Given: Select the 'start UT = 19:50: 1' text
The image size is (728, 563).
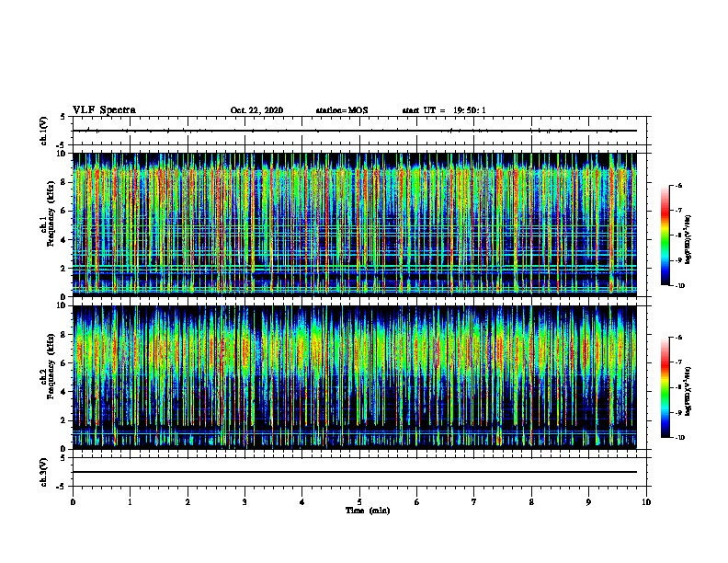Looking at the screenshot, I should [444, 110].
